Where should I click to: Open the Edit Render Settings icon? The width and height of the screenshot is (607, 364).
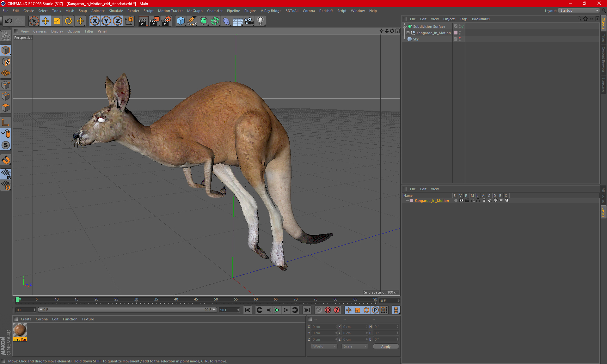[166, 21]
